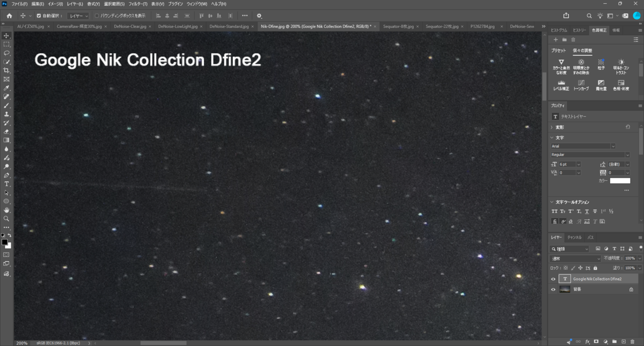This screenshot has width=644, height=346.
Task: Switch to the チャンネル channels tab
Action: point(574,237)
